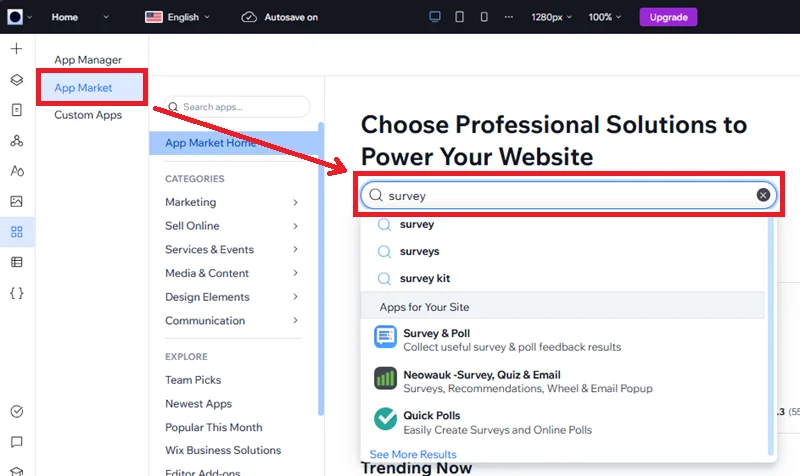
Task: Open the Layers panel icon
Action: click(x=16, y=80)
